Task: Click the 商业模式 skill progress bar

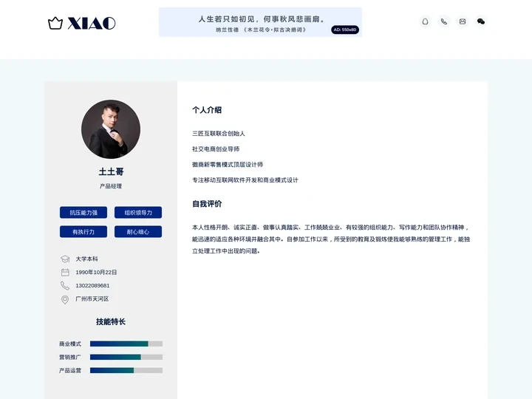Action: [126, 344]
